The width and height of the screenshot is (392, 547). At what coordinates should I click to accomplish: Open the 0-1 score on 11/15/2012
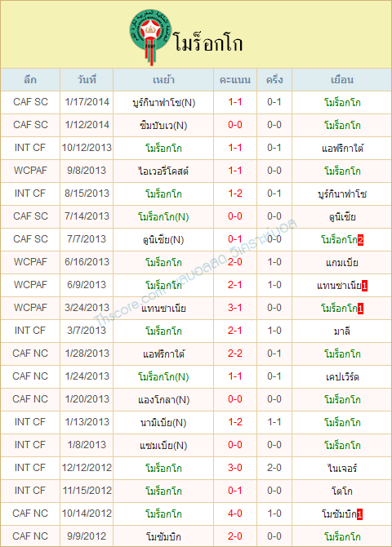[x=235, y=491]
